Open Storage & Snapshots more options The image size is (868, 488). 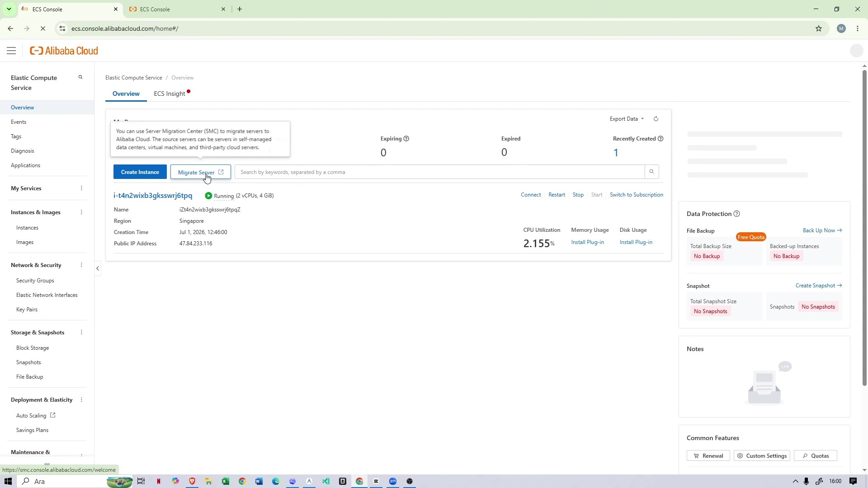click(x=81, y=332)
